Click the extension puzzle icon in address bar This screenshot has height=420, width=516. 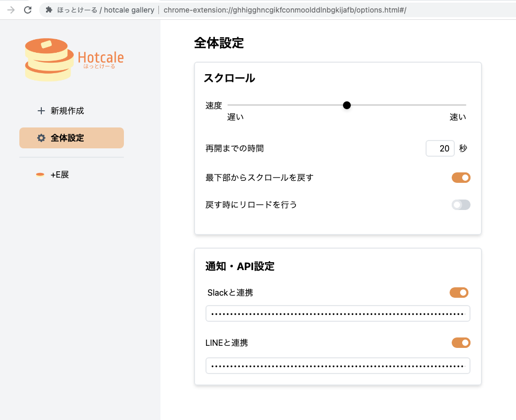coord(49,10)
